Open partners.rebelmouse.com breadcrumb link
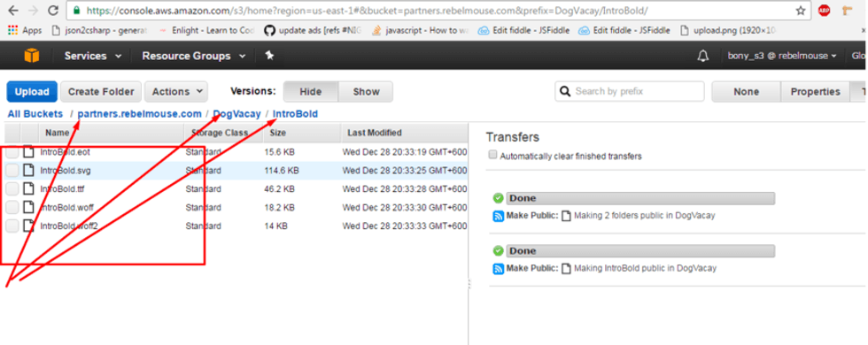This screenshot has width=868, height=345. 140,114
